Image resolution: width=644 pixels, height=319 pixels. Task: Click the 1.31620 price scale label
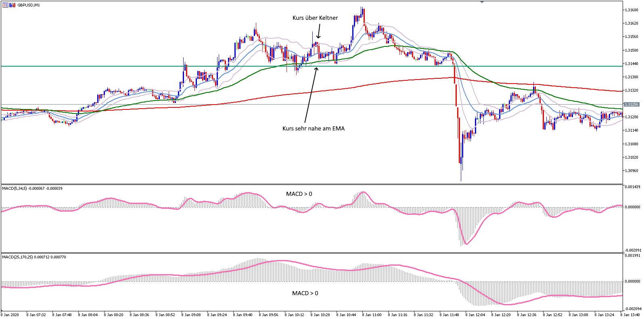[631, 23]
